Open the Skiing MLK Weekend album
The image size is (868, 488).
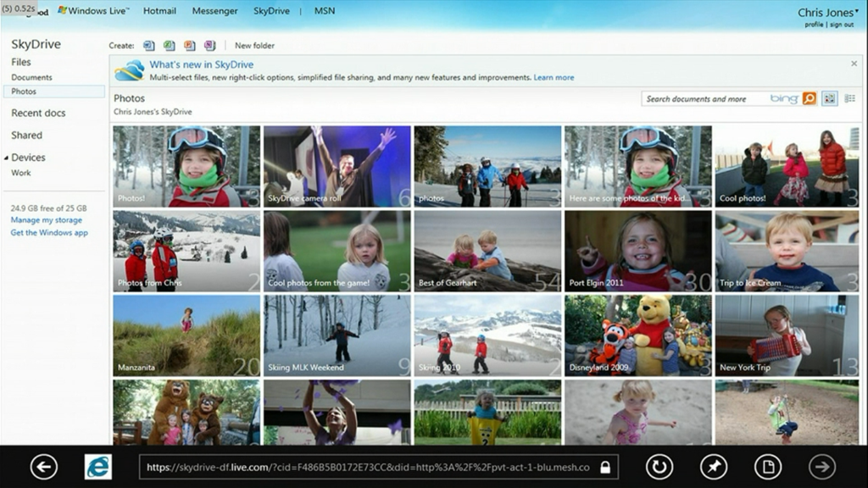pos(337,335)
